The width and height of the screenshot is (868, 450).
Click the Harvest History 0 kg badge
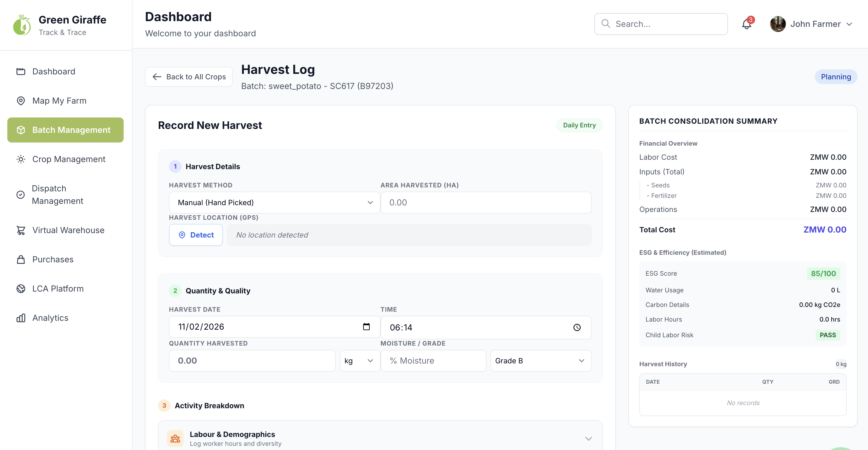tap(841, 364)
